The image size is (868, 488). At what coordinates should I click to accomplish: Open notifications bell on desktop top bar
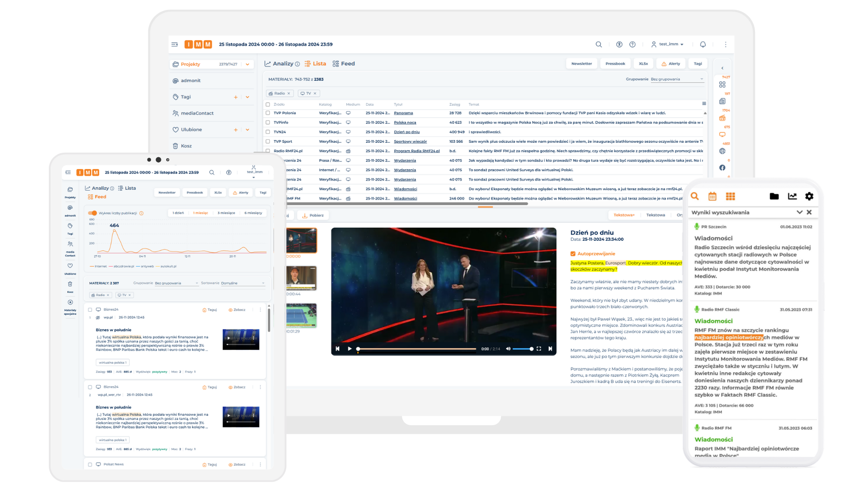[703, 44]
